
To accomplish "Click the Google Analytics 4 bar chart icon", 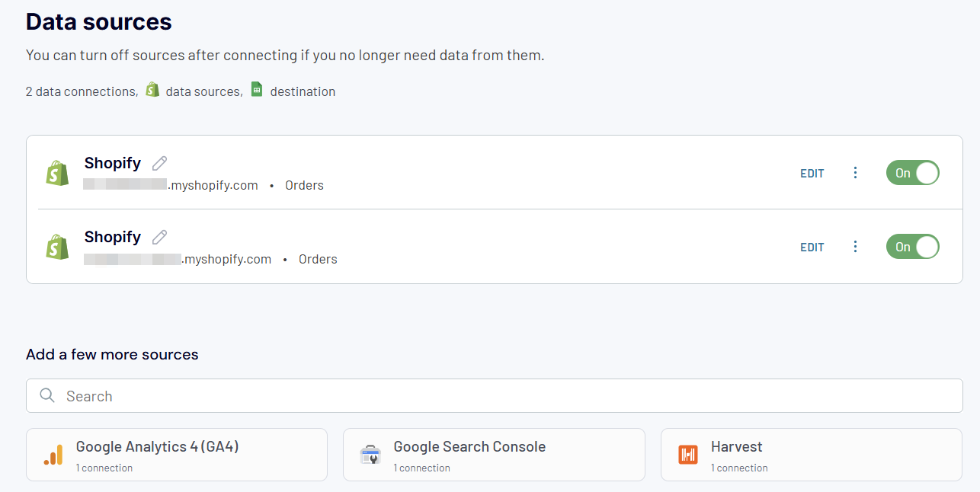I will pos(52,455).
